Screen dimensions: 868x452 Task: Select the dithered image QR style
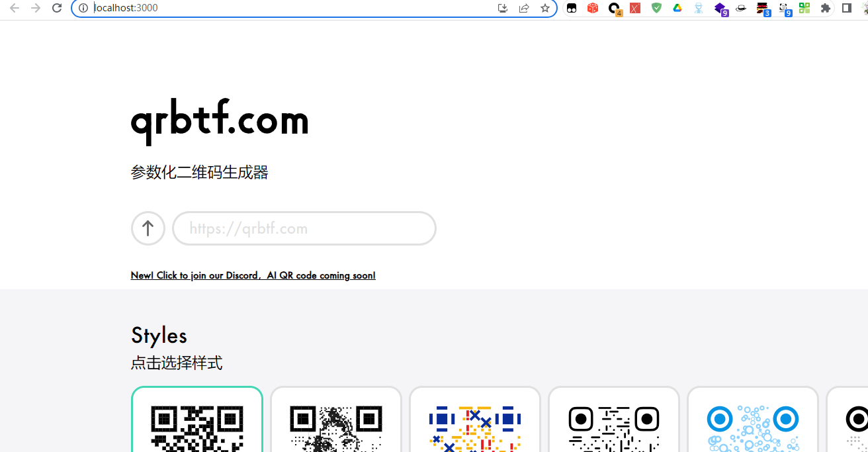(x=336, y=420)
